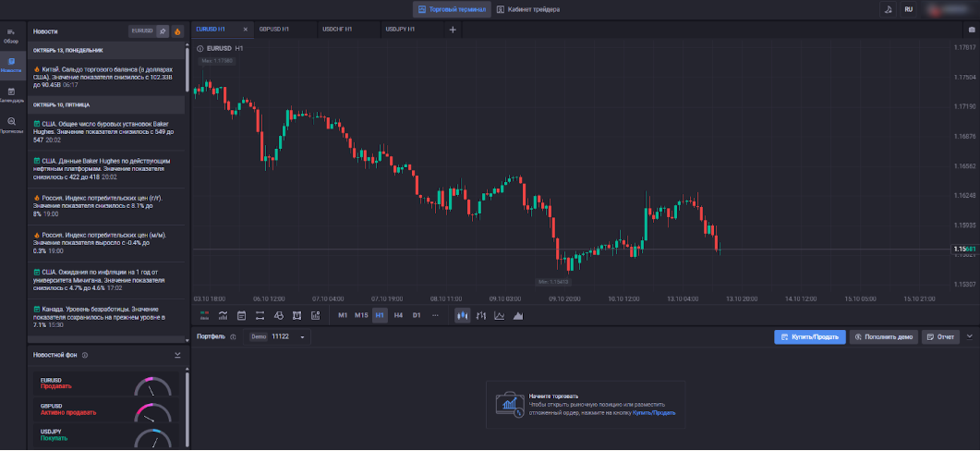
Task: Switch to the Кабинет трейдера tab
Action: pyautogui.click(x=528, y=9)
